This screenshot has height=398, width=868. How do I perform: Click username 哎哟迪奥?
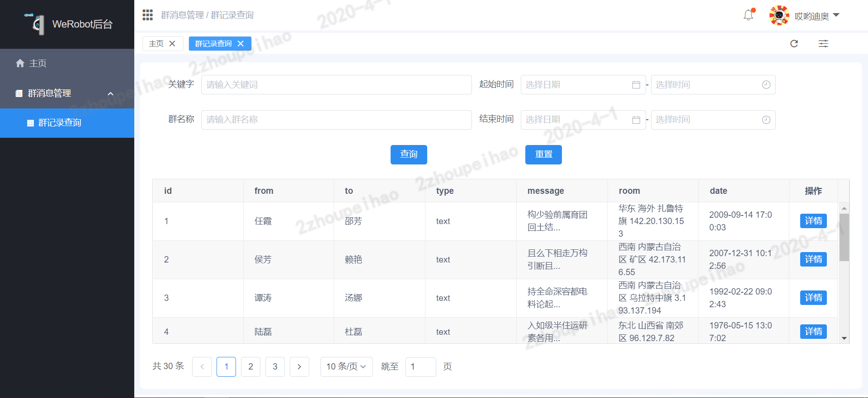point(812,16)
